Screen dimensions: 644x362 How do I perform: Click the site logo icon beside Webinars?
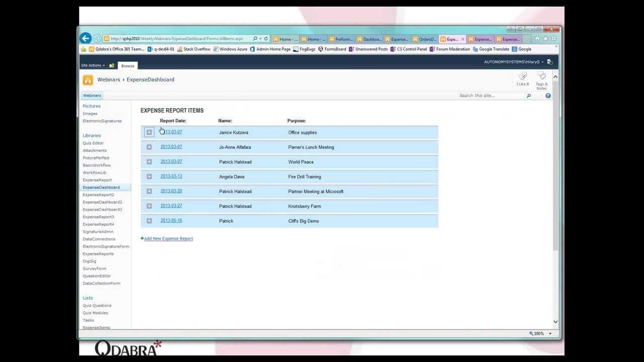click(x=88, y=80)
